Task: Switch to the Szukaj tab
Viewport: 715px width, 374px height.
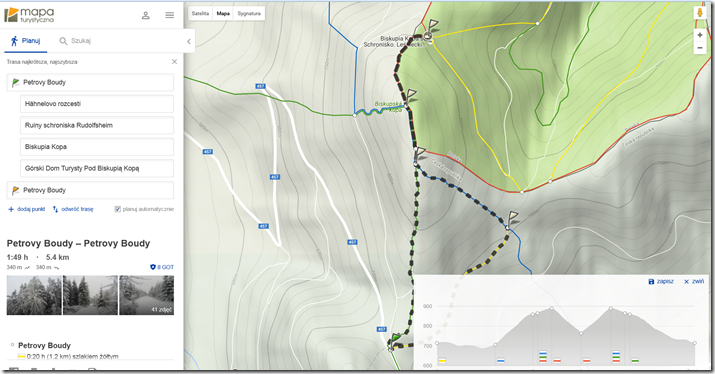Action: pos(75,41)
